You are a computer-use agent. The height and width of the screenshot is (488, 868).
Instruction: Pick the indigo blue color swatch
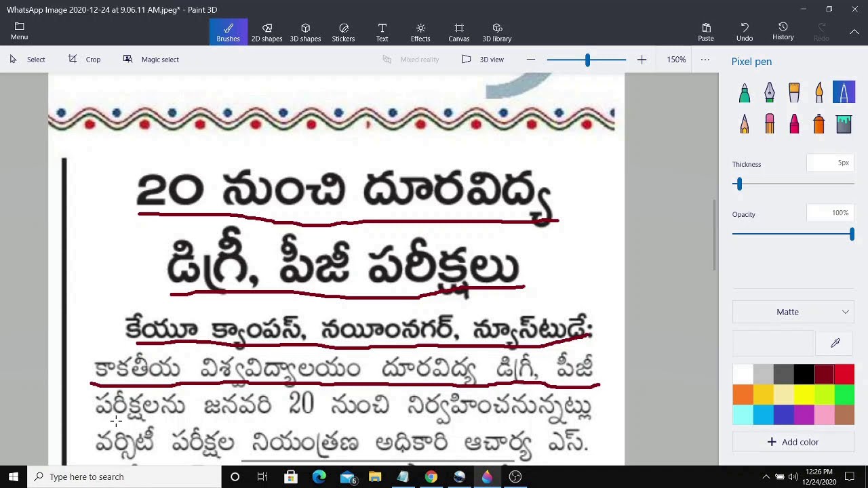pos(783,415)
